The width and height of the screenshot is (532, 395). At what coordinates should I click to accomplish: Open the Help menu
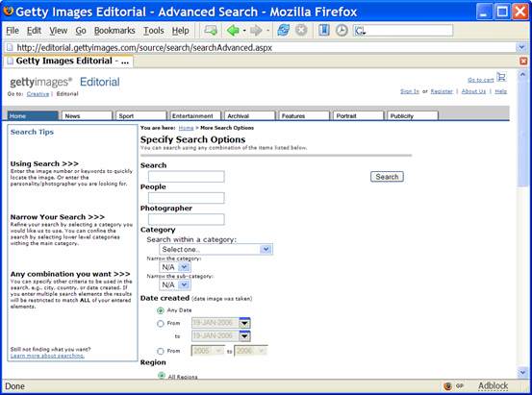click(181, 31)
